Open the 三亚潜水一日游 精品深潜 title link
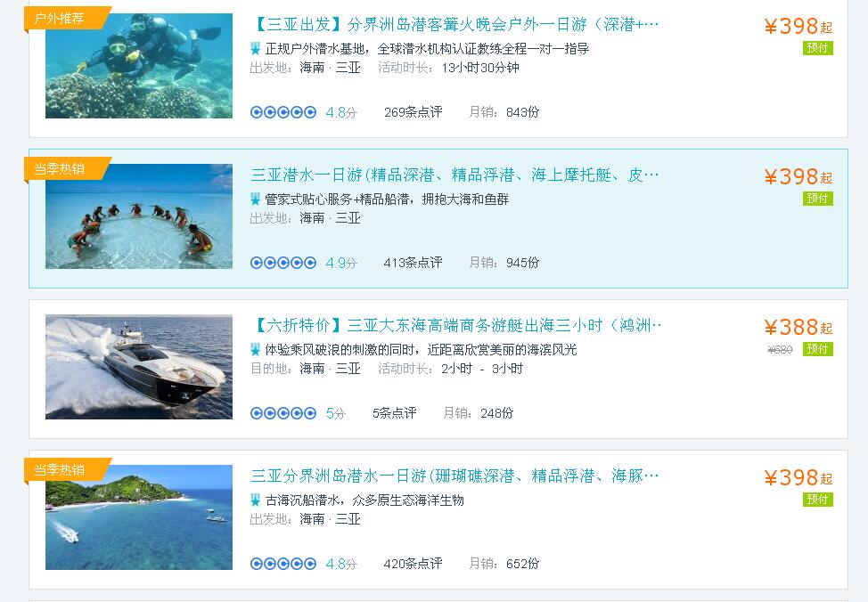 tap(455, 175)
